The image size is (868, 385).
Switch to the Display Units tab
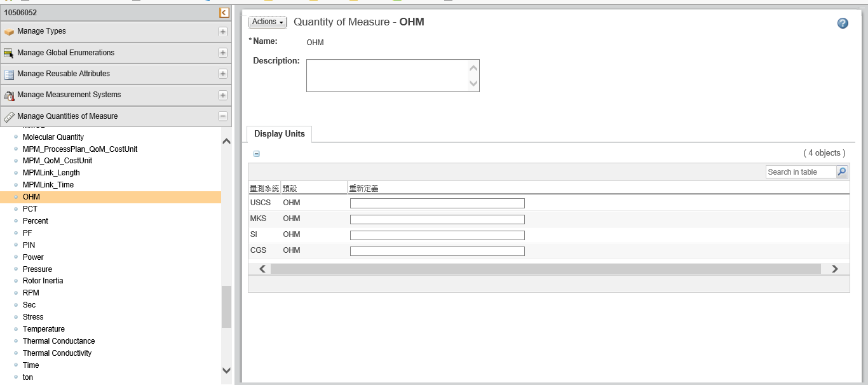point(279,133)
